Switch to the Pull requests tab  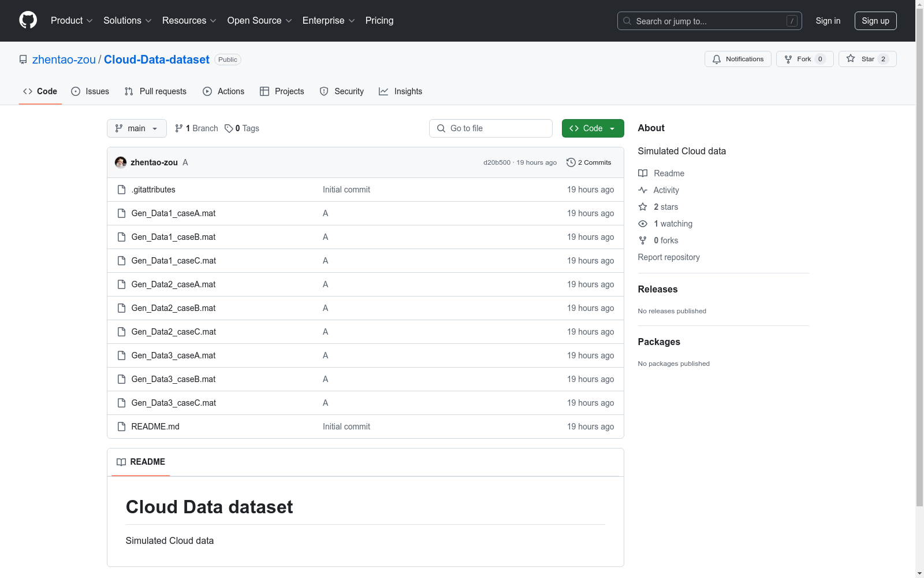point(155,91)
